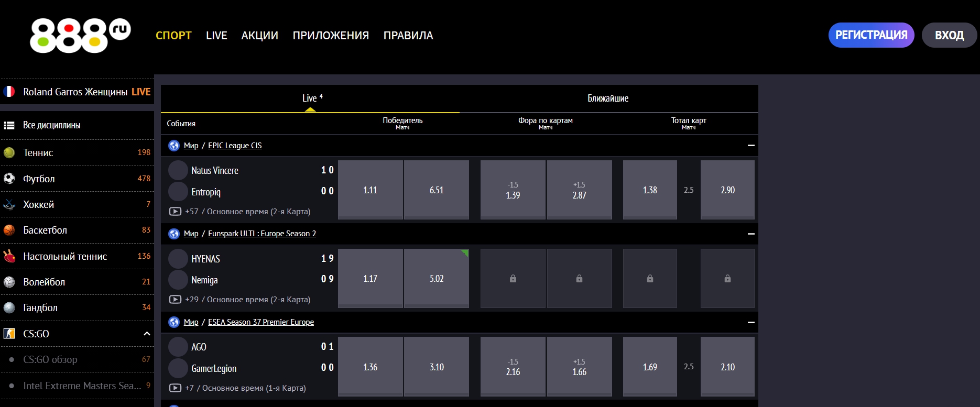Click the Basketball icon in sidebar
The height and width of the screenshot is (407, 980).
(9, 230)
